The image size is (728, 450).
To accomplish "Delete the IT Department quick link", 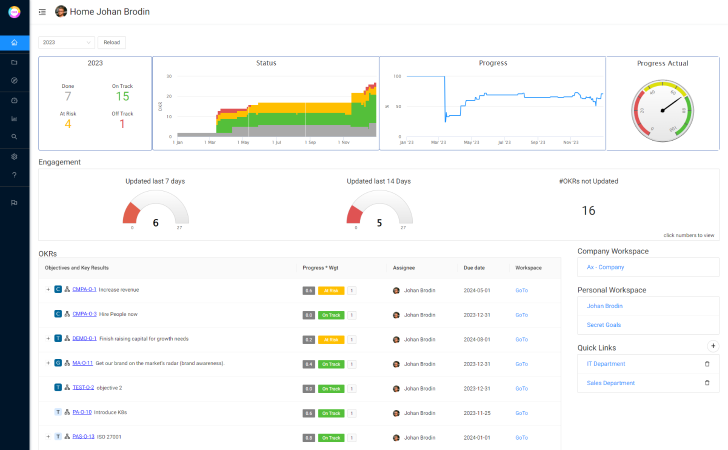I will [707, 364].
